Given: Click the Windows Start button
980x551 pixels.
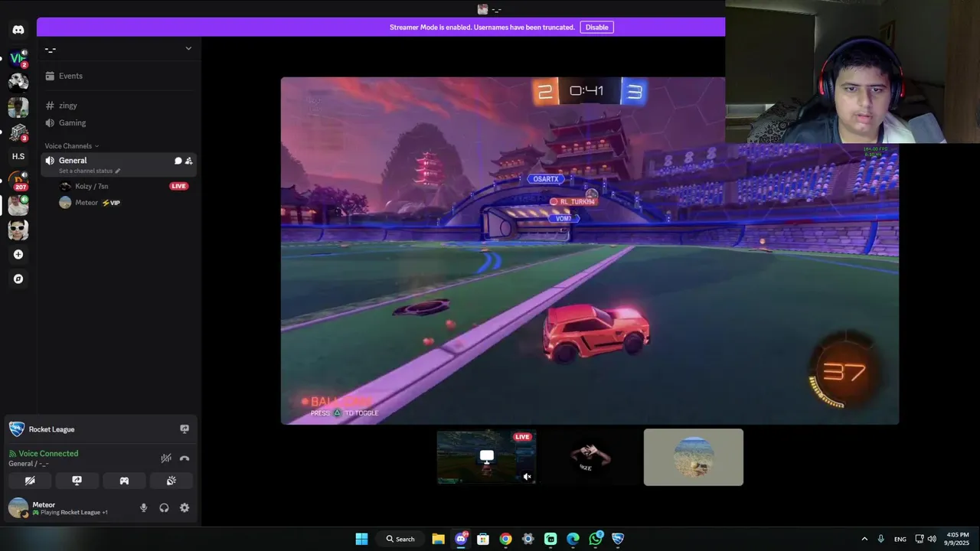Looking at the screenshot, I should coord(361,539).
